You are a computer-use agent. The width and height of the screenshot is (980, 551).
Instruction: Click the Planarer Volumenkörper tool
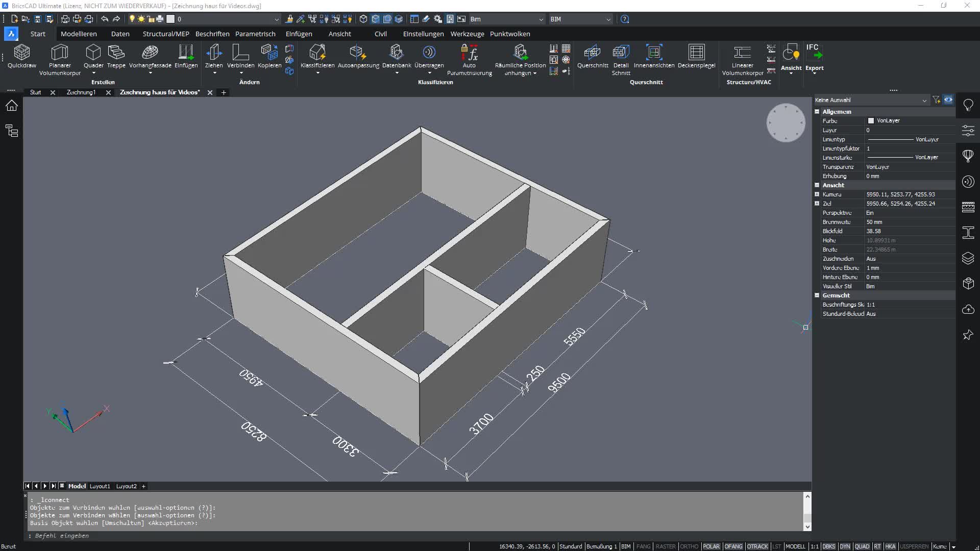click(x=60, y=60)
